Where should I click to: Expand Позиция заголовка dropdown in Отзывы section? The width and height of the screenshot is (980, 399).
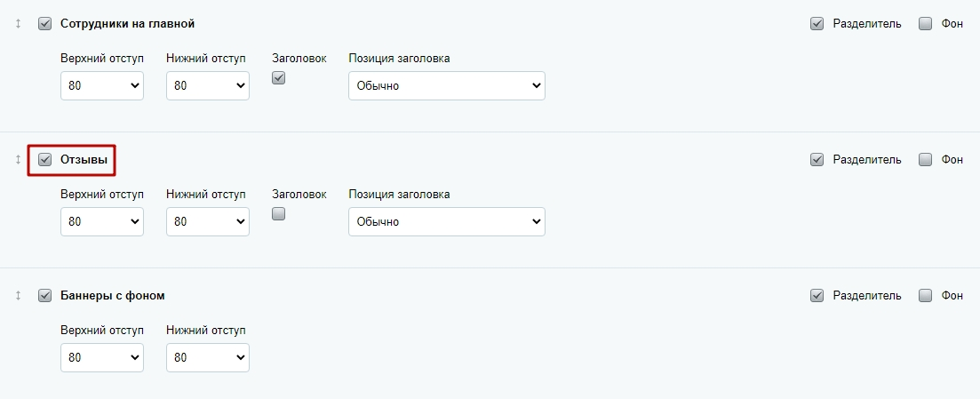click(x=446, y=222)
